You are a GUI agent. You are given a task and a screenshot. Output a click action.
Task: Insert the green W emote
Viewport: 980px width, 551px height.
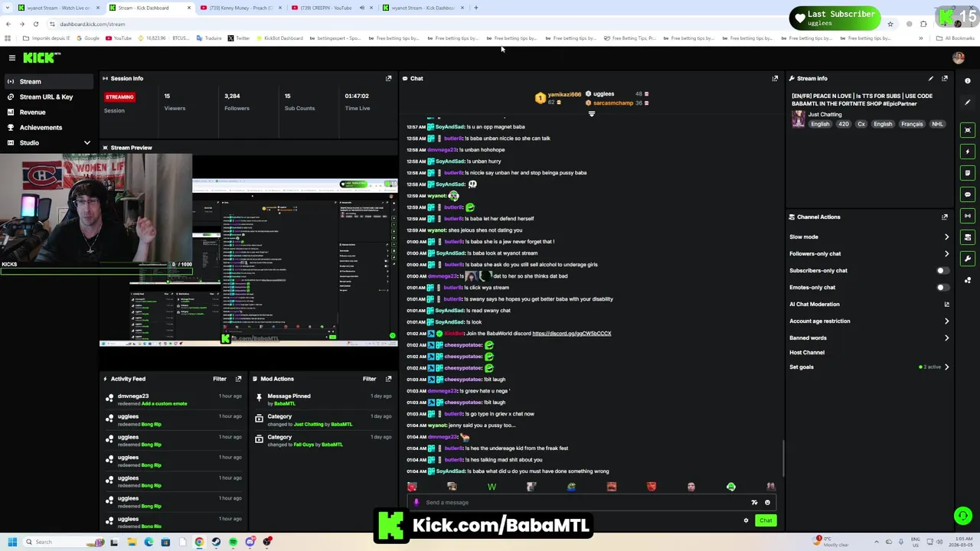[492, 487]
